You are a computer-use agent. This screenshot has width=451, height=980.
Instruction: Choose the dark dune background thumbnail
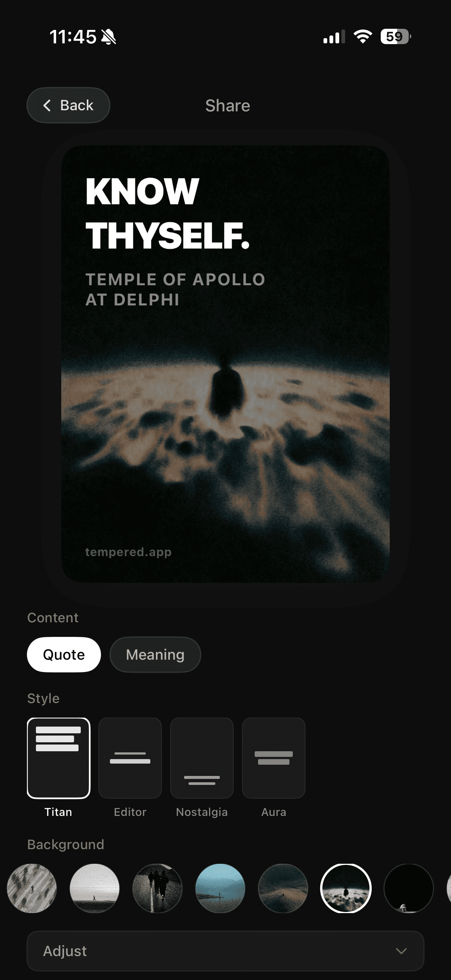283,888
